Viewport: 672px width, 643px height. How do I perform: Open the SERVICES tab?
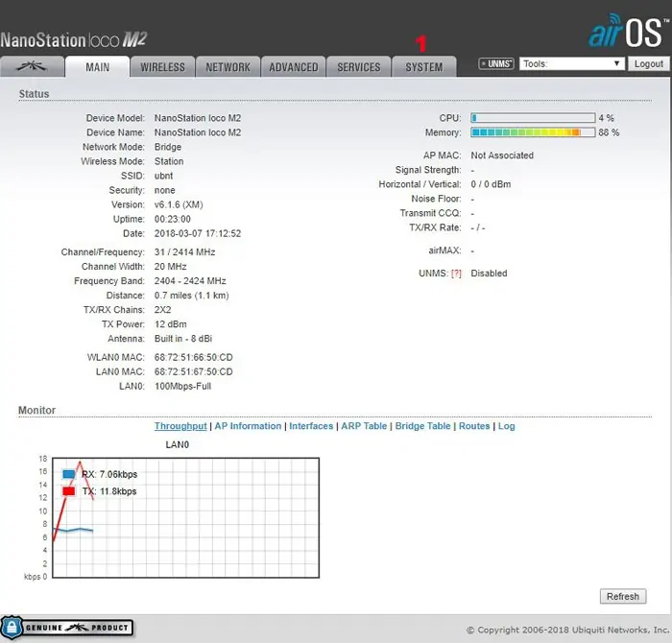pos(359,67)
